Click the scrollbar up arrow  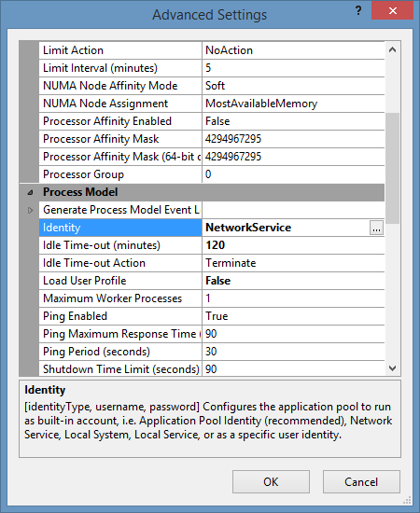point(393,50)
